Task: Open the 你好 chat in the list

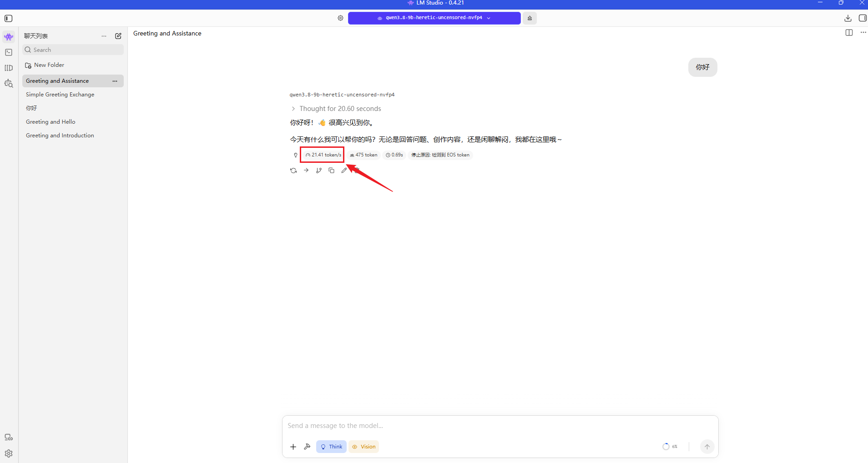Action: [x=73, y=108]
